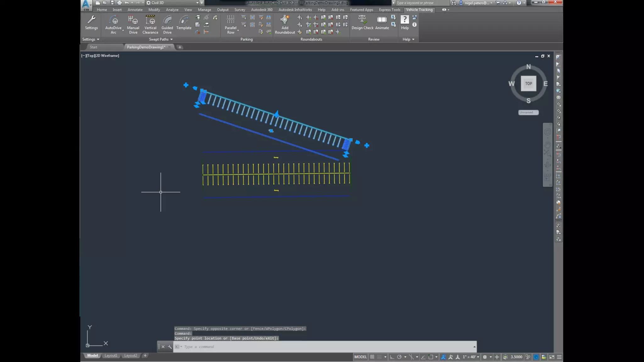Launch the Manual Drive tool
644x362 pixels.
[x=133, y=25]
